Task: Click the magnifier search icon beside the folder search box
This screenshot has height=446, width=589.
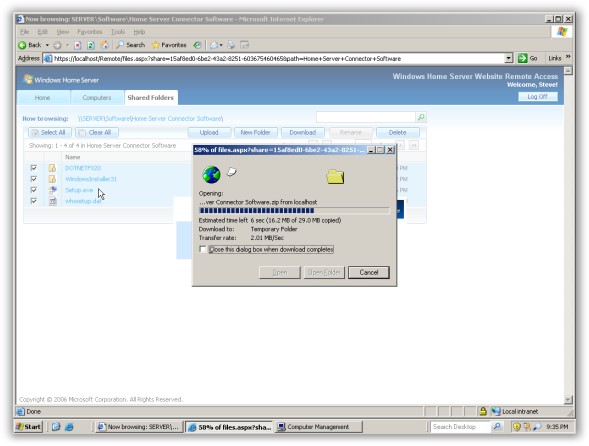Action: click(x=421, y=117)
